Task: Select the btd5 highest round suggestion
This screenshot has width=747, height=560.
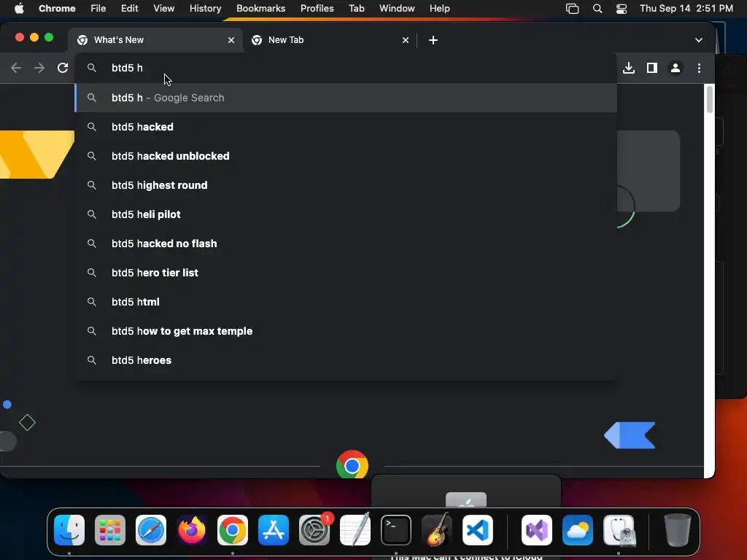Action: [346, 184]
